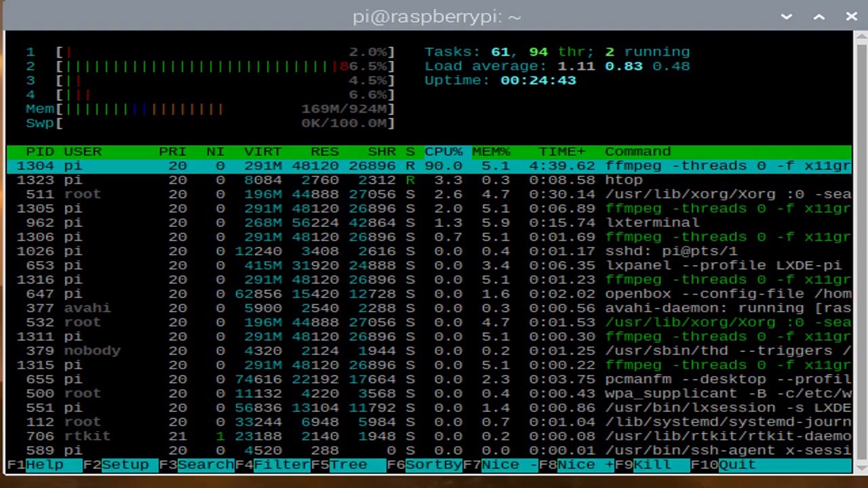Click the Uptime 00:24:43 value

point(538,81)
